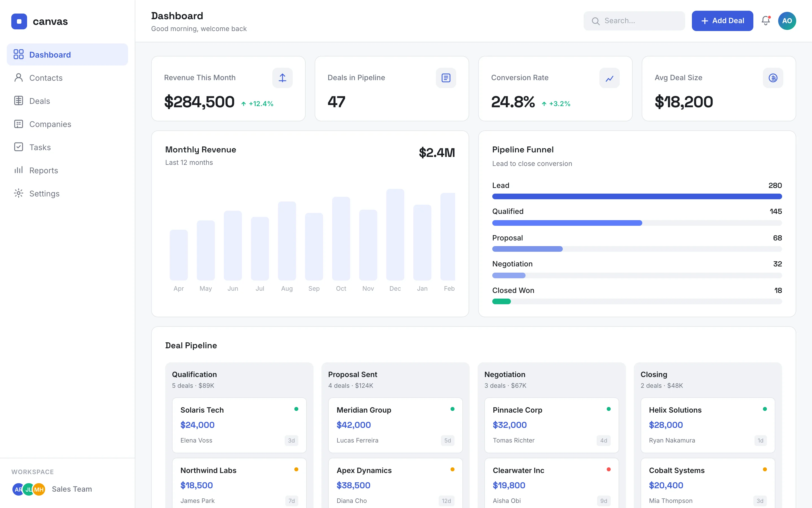The height and width of the screenshot is (508, 812).
Task: Open the Meridian Group deal card
Action: 395,425
